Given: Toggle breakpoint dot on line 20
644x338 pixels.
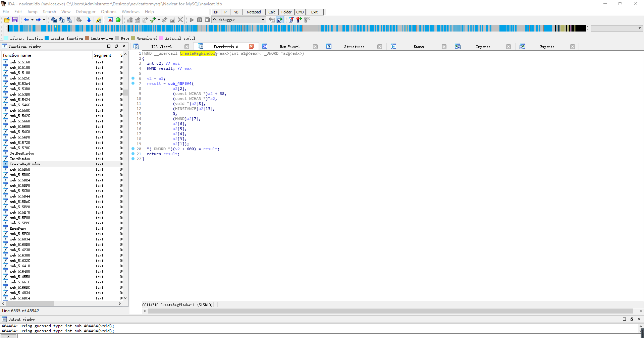Looking at the screenshot, I should click(133, 149).
